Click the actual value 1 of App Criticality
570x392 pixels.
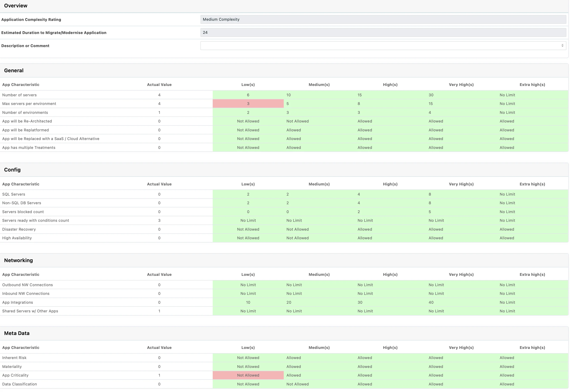159,375
